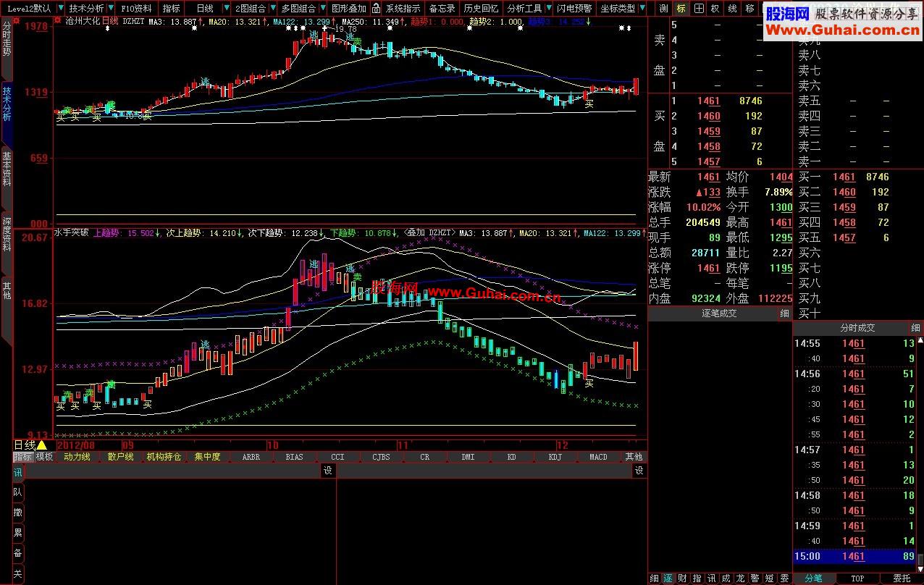Select the CJBS indicator
This screenshot has width=924, height=585.
381,457
